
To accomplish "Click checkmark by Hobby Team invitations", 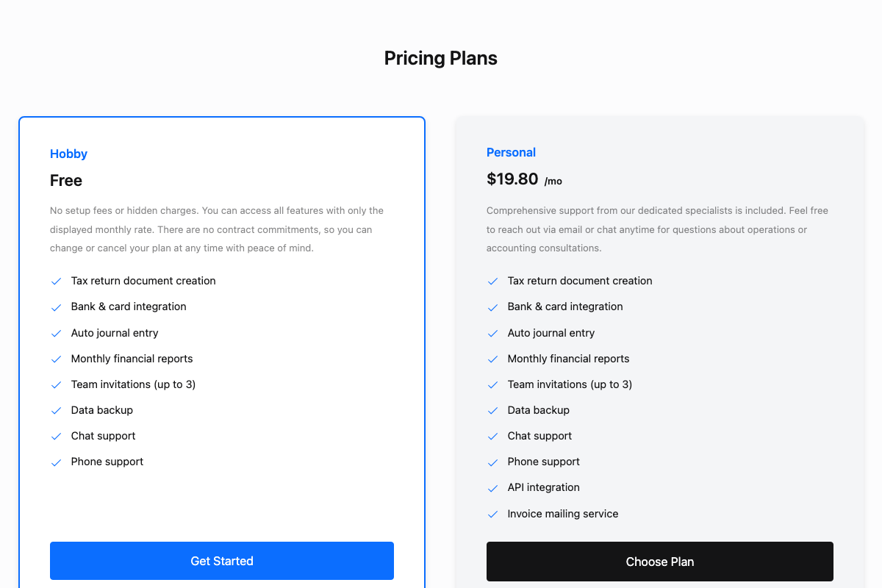I will pyautogui.click(x=56, y=385).
